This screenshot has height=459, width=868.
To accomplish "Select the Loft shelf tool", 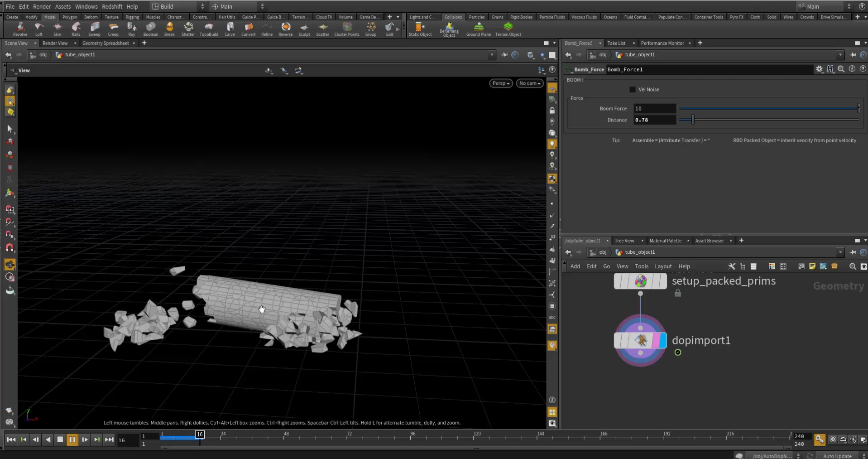I will 39,29.
